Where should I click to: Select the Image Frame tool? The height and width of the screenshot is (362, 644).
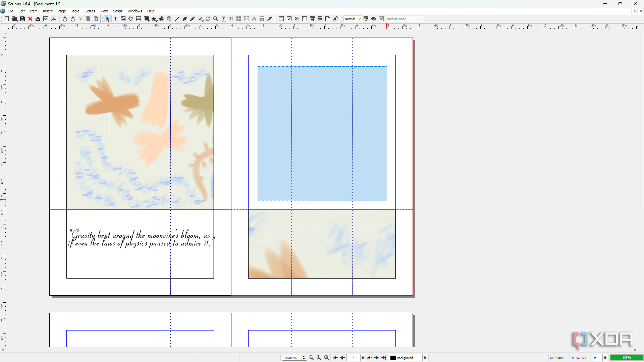[x=123, y=19]
